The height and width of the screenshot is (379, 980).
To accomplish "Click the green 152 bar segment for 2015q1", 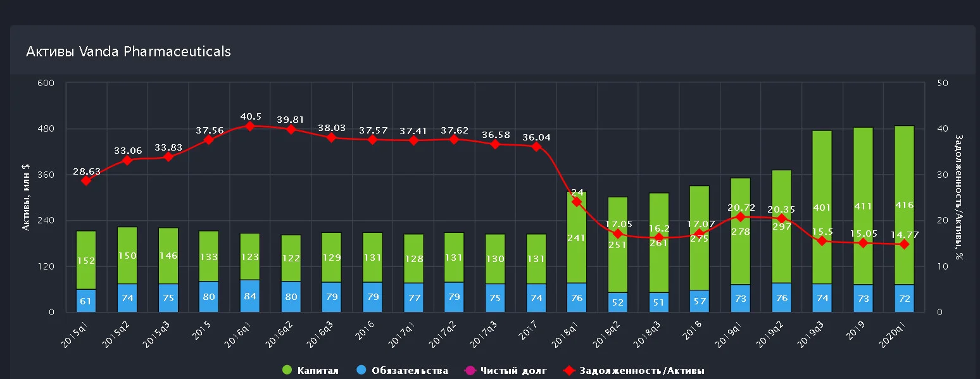I will tap(86, 260).
